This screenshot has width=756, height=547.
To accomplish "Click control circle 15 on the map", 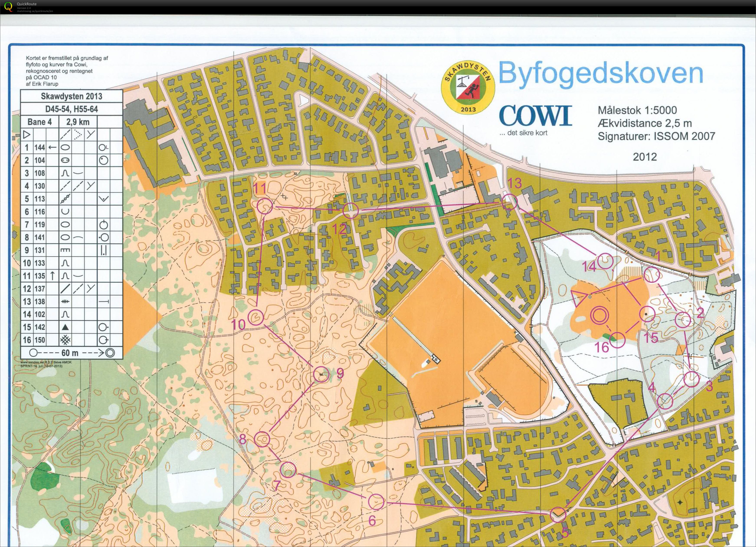I will 647,314.
